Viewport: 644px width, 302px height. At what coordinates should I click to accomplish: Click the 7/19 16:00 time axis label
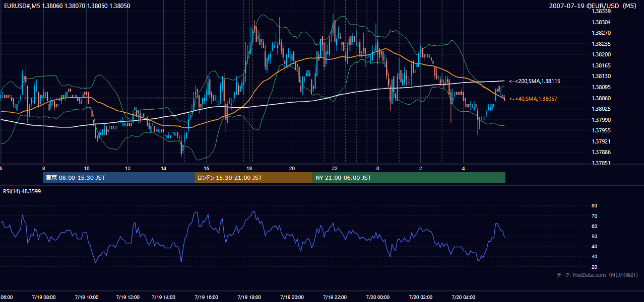pyautogui.click(x=206, y=297)
